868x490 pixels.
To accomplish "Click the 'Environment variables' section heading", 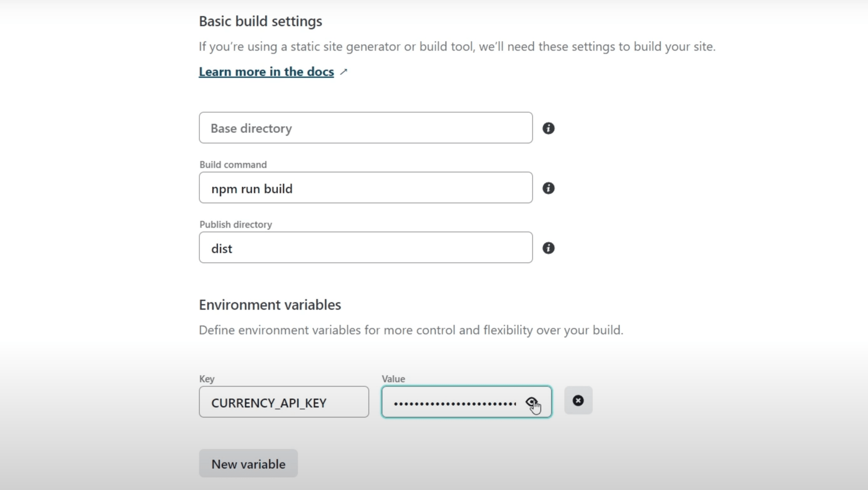I will click(270, 305).
